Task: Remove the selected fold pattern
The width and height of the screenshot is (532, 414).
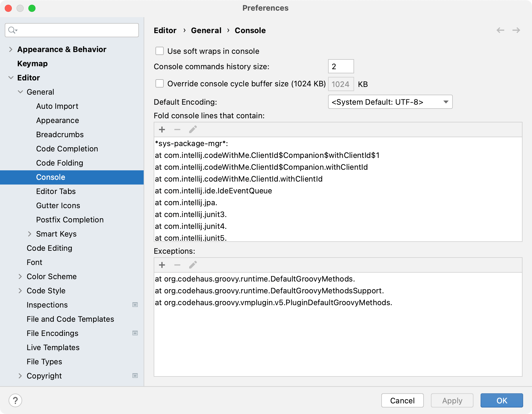Action: (x=177, y=129)
